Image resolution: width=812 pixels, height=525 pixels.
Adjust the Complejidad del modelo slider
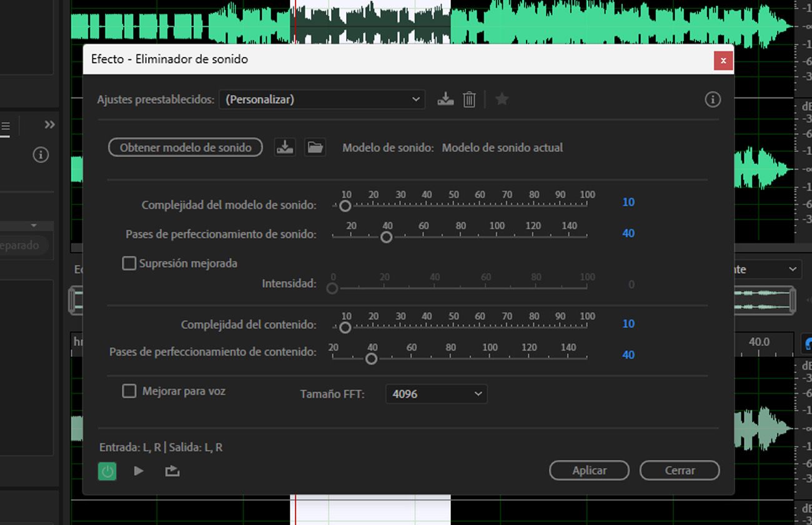345,204
